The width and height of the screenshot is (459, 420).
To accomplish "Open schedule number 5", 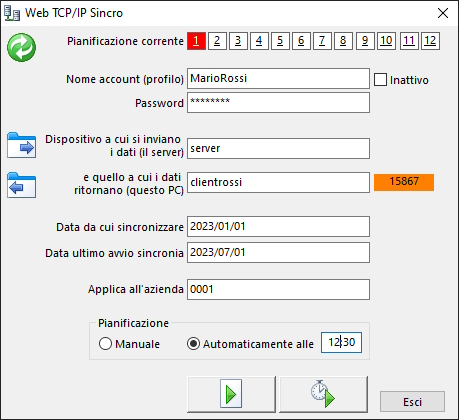I will pos(280,41).
